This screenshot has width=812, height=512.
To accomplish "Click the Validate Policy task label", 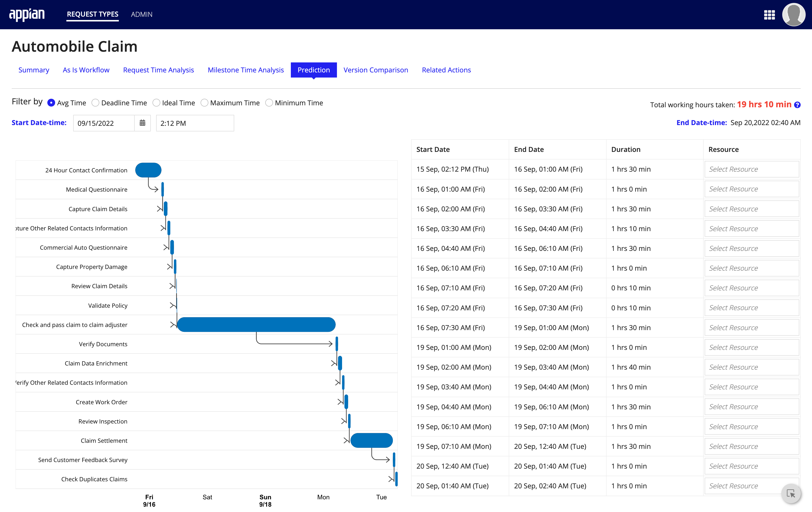I will pos(108,305).
